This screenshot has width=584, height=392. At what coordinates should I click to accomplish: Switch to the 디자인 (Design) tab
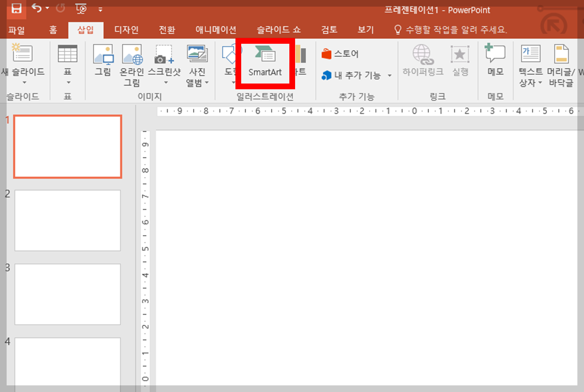(126, 30)
